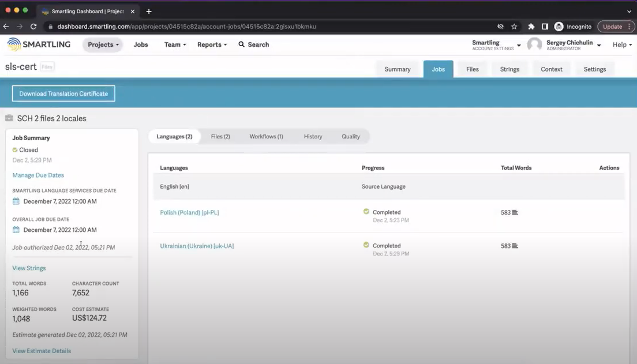The height and width of the screenshot is (364, 637).
Task: Switch to the Files project tab
Action: [473, 69]
